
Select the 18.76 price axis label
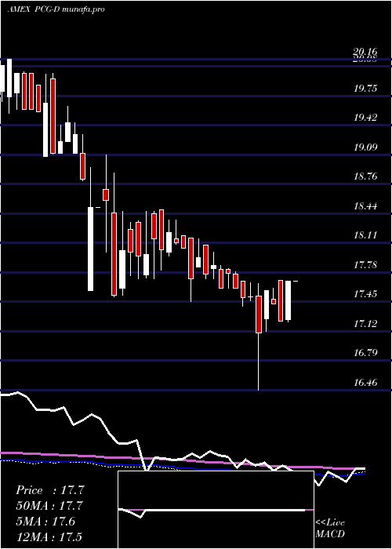click(365, 176)
